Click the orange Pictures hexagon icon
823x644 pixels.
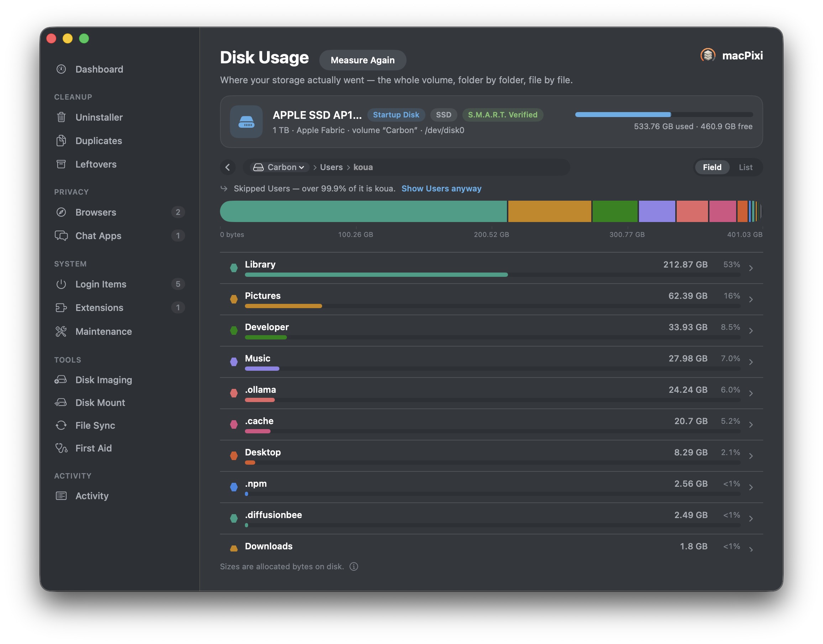[x=234, y=299]
